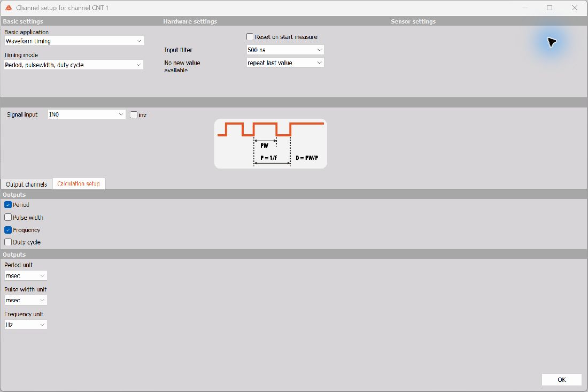Open the Input filter dropdown
Screen dimensions: 588x392
(285, 50)
